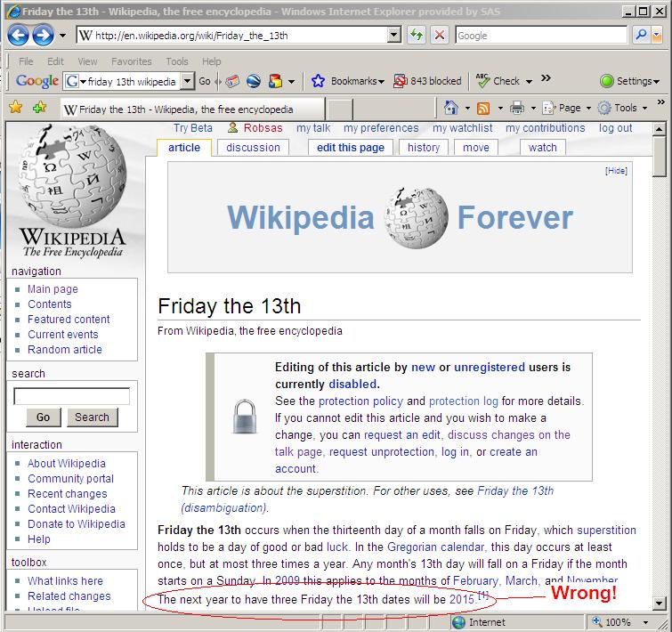Click the RSS feeds icon
Viewport: 672px width, 632px height.
[483, 108]
